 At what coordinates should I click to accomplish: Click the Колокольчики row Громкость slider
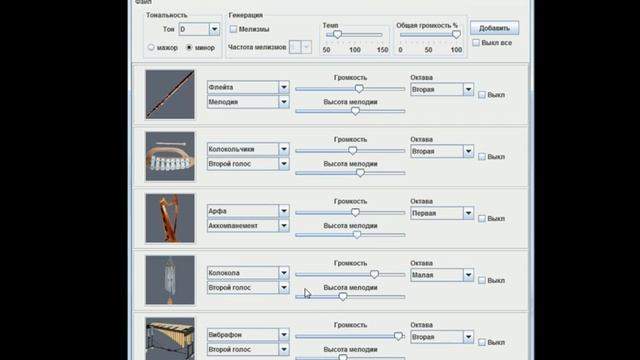pos(350,151)
